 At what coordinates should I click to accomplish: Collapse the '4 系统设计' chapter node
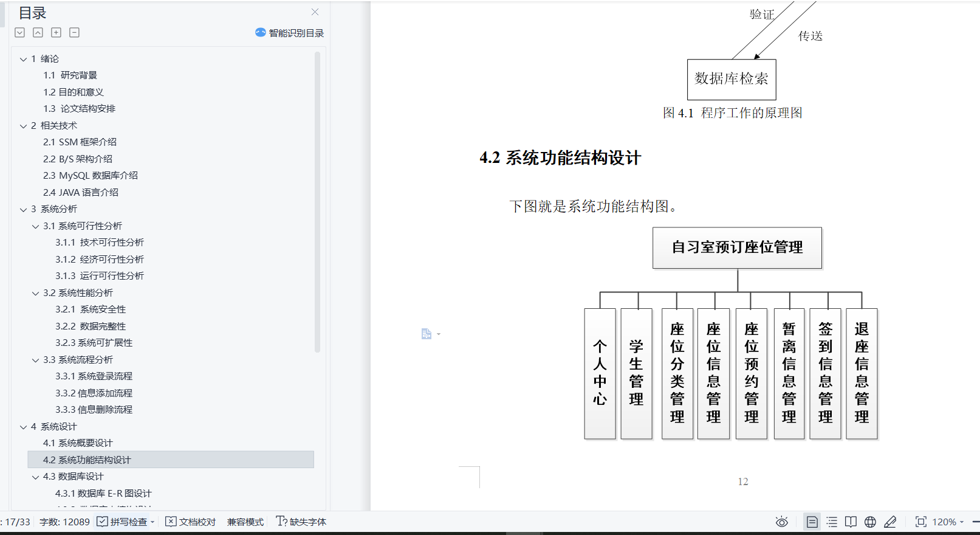tap(23, 427)
